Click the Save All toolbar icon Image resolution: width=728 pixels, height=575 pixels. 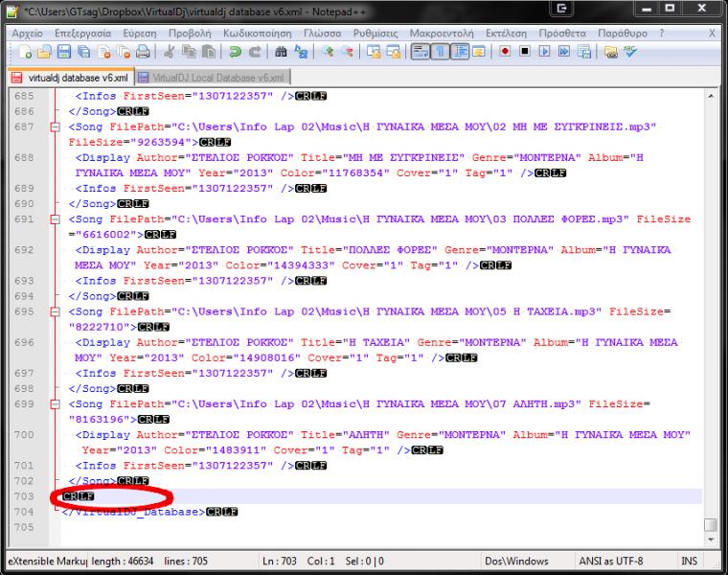pos(84,52)
